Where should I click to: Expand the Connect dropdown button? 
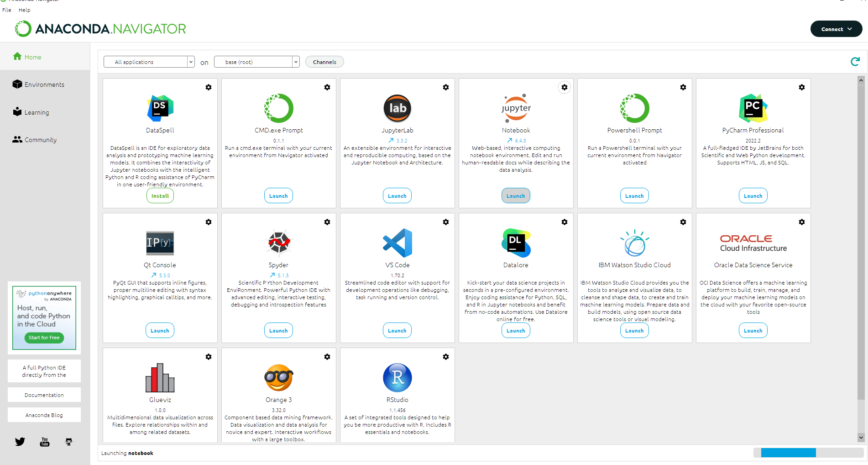pos(836,29)
